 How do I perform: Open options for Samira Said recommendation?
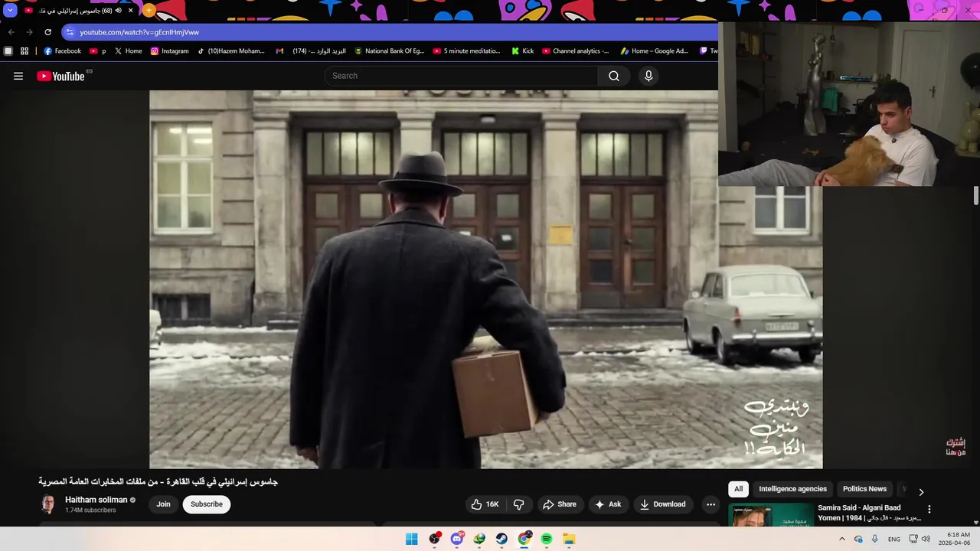pyautogui.click(x=929, y=509)
